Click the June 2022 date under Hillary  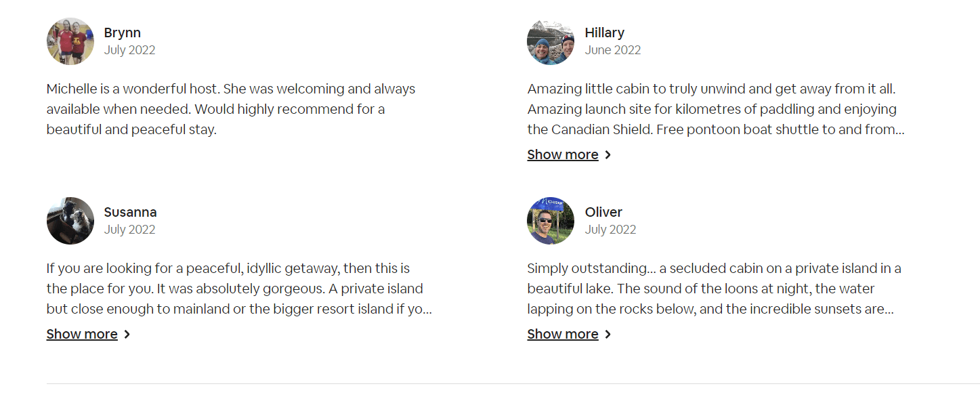point(612,50)
